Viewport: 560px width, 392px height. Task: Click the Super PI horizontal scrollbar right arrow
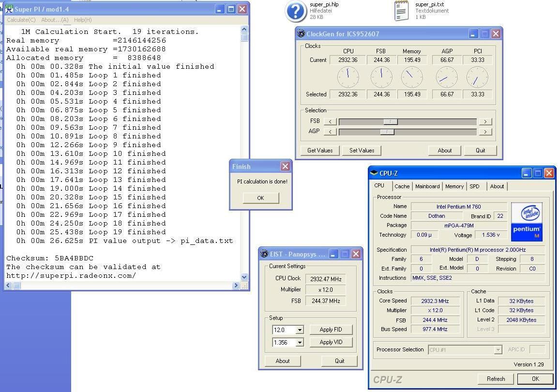[x=236, y=285]
